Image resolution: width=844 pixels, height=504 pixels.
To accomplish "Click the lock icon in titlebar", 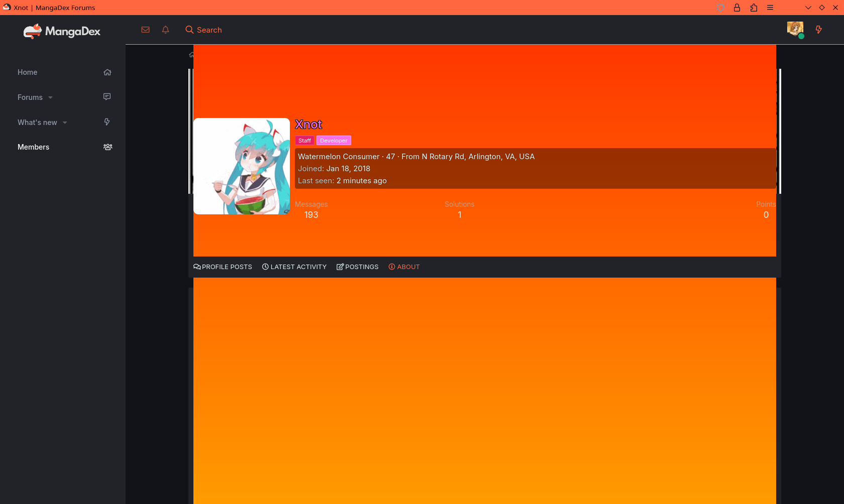I will 737,8.
